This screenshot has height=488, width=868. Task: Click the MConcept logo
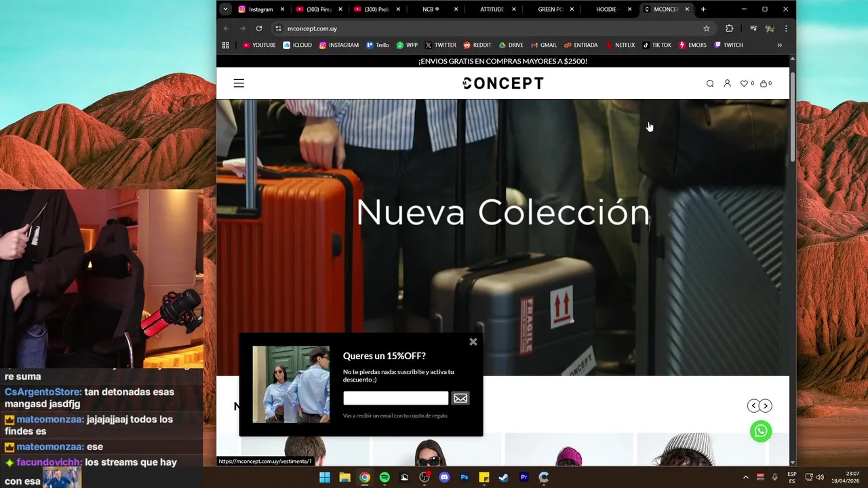coord(503,83)
